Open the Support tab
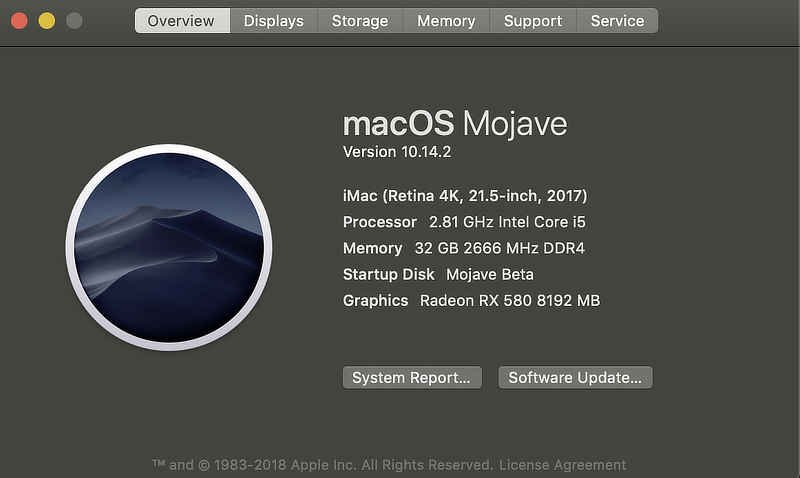800x478 pixels. coord(533,21)
